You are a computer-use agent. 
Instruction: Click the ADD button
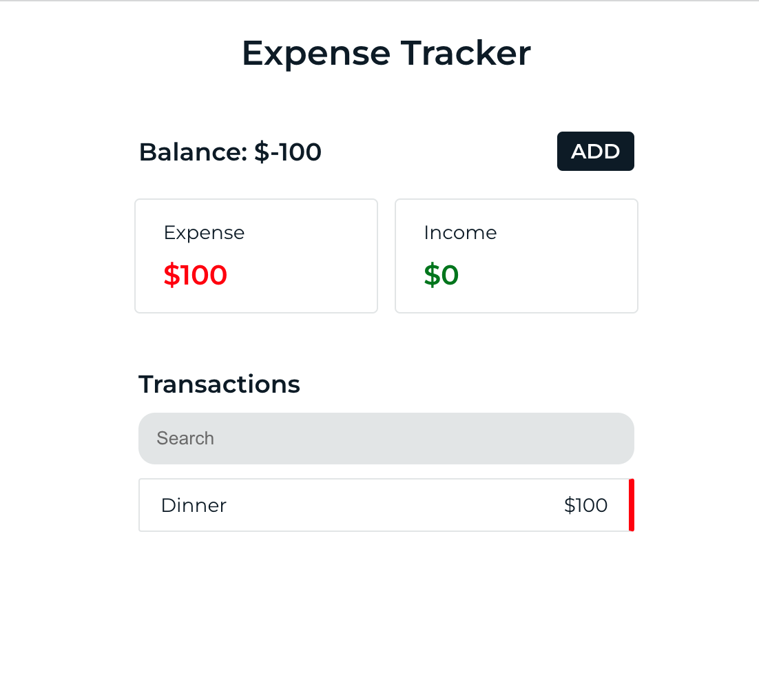595,151
